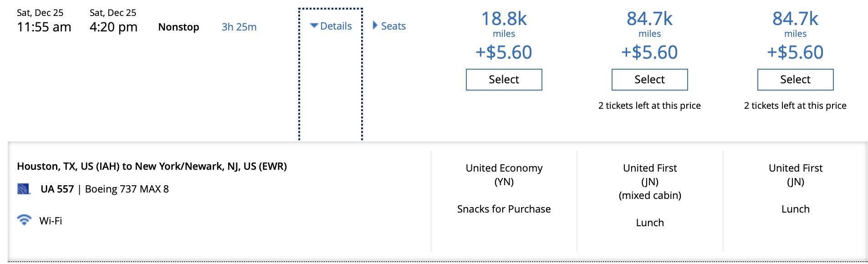
Task: Click the middle 84.7k miles price
Action: (x=649, y=24)
